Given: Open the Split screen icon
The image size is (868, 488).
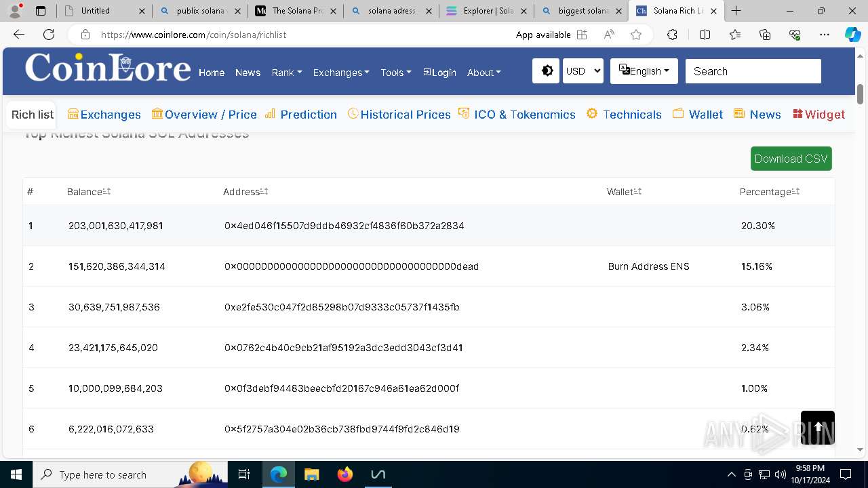Looking at the screenshot, I should point(705,35).
